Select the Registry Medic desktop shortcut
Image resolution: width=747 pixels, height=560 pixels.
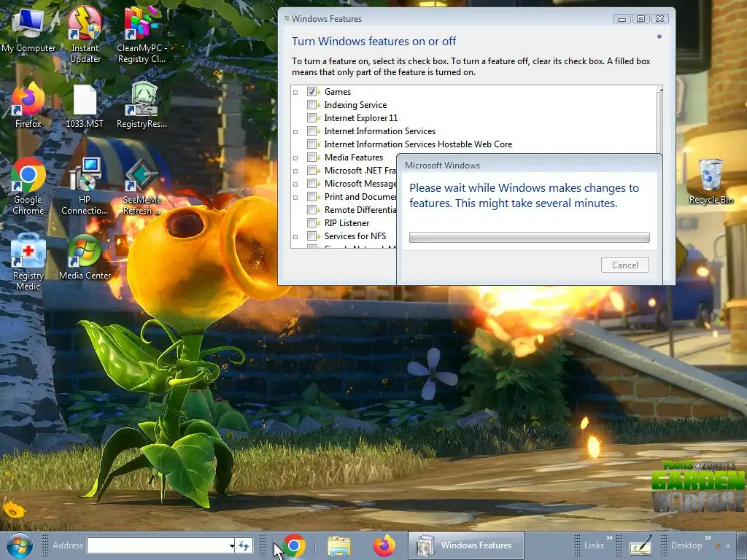28,262
